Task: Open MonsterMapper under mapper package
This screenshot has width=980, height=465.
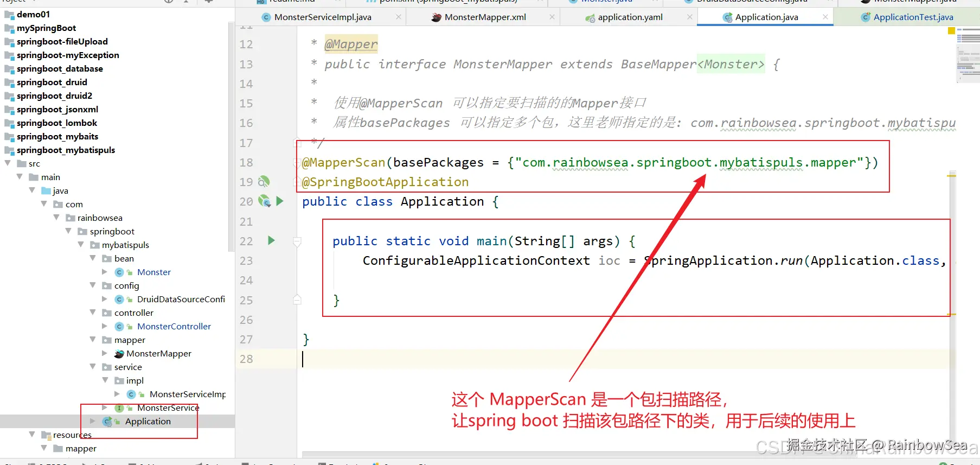Action: (x=158, y=353)
